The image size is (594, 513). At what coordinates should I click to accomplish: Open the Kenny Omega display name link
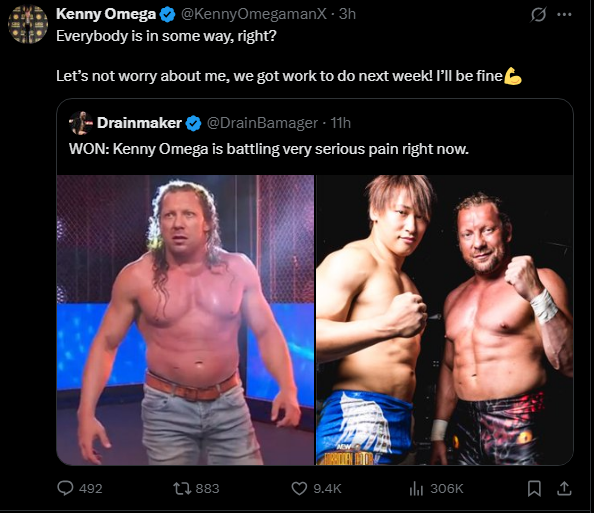tap(106, 14)
